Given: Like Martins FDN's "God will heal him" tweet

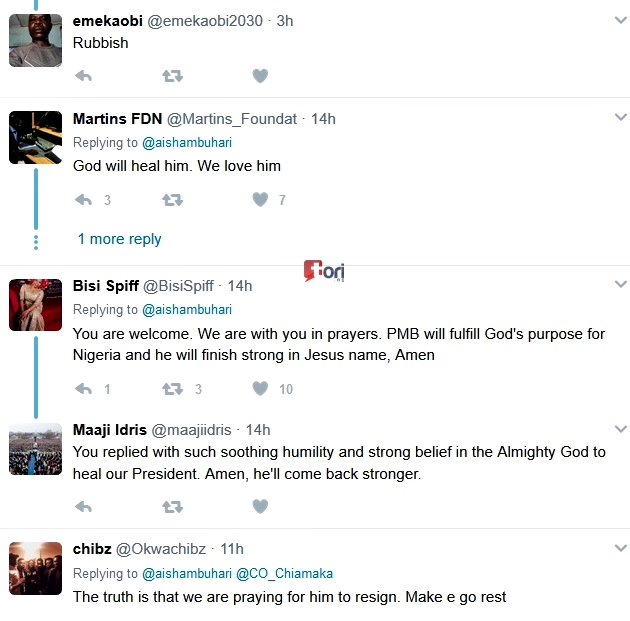Looking at the screenshot, I should (x=260, y=200).
